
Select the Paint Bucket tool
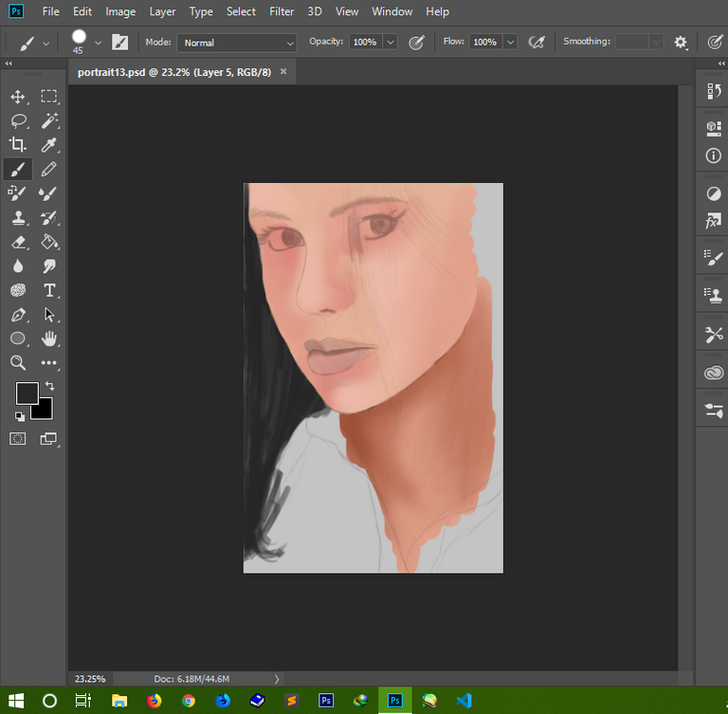point(48,242)
